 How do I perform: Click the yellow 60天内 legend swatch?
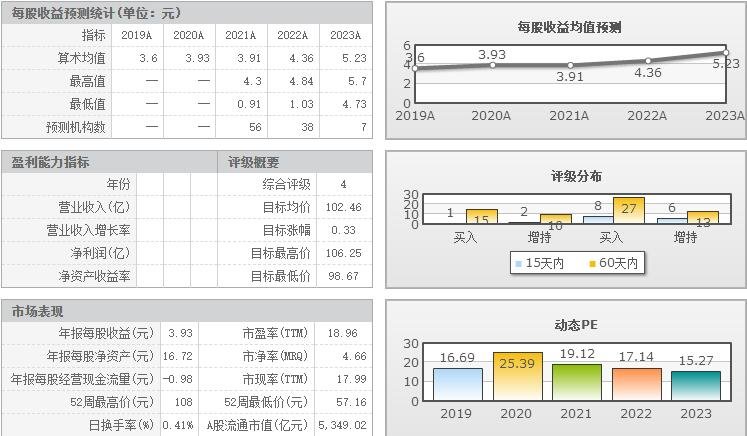(x=593, y=264)
